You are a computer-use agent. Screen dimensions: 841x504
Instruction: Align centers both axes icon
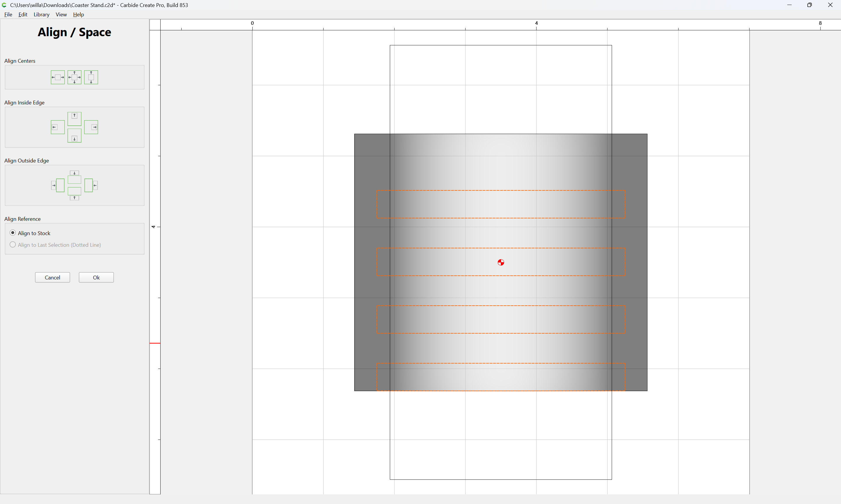(x=74, y=77)
